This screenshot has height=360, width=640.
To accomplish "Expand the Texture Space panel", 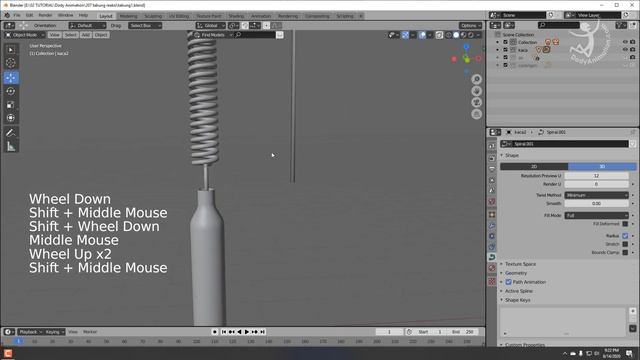I will tap(520, 264).
